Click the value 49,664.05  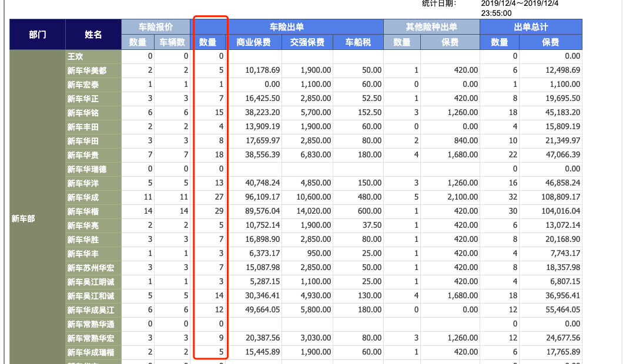point(262,309)
